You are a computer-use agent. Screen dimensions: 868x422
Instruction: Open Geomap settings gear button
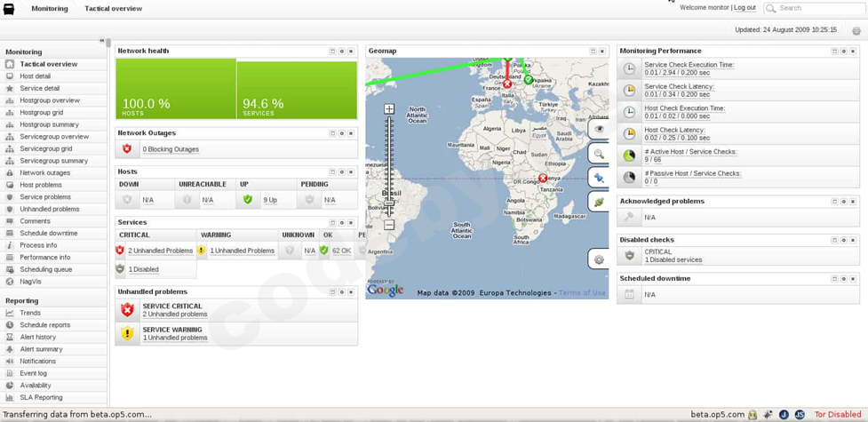point(599,259)
